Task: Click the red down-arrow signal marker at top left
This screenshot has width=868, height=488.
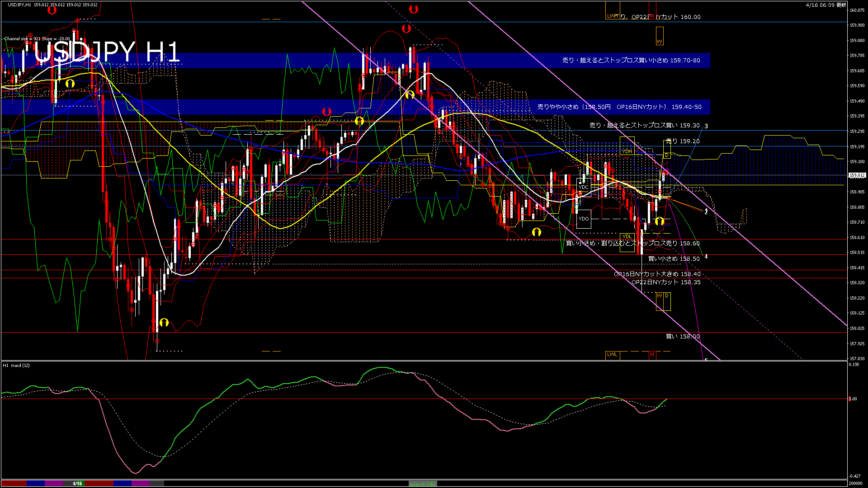Action: [x=52, y=10]
